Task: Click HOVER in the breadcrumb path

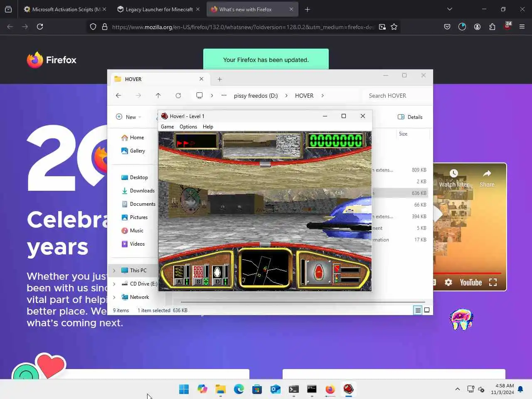Action: [x=304, y=96]
